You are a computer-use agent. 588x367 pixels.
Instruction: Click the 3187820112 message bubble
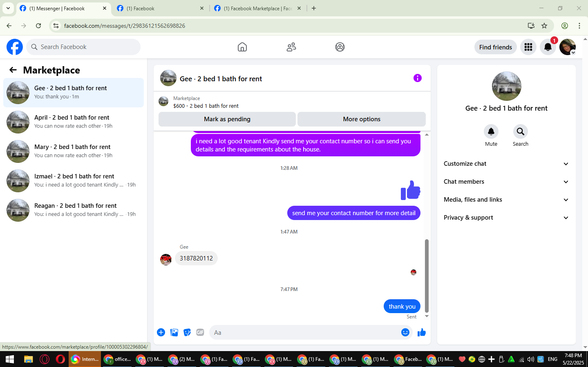196,258
